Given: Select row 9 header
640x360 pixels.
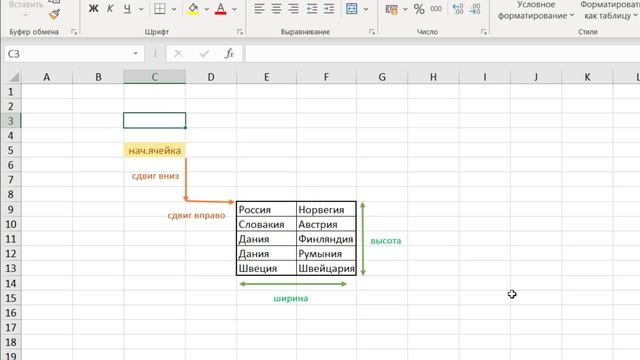Looking at the screenshot, I should click(x=11, y=209).
